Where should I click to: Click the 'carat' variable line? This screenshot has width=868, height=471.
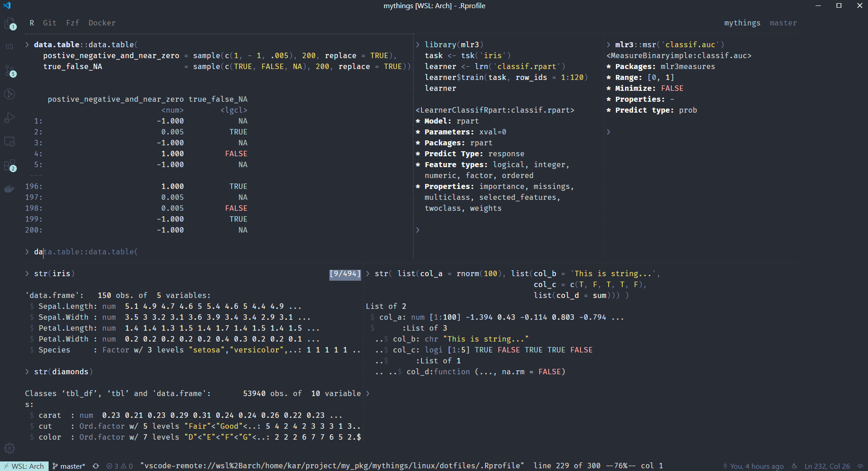[x=186, y=415]
